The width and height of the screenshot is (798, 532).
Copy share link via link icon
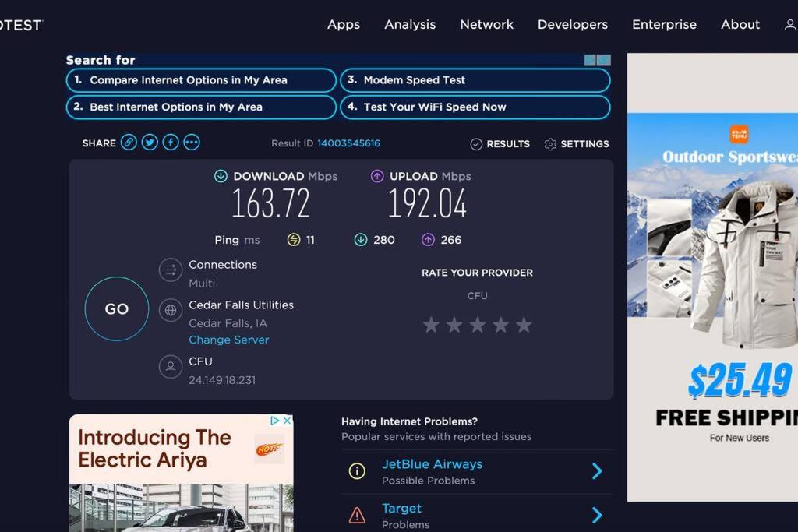click(129, 143)
